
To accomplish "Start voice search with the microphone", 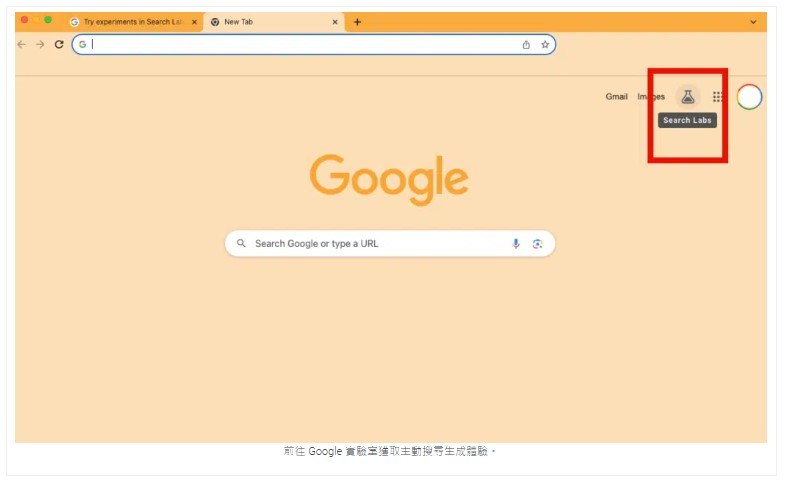I will click(516, 244).
